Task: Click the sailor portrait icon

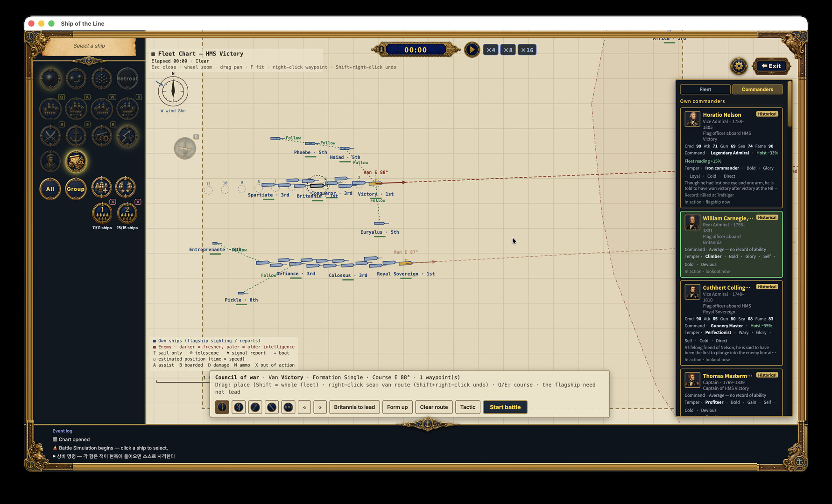Action: coord(50,161)
